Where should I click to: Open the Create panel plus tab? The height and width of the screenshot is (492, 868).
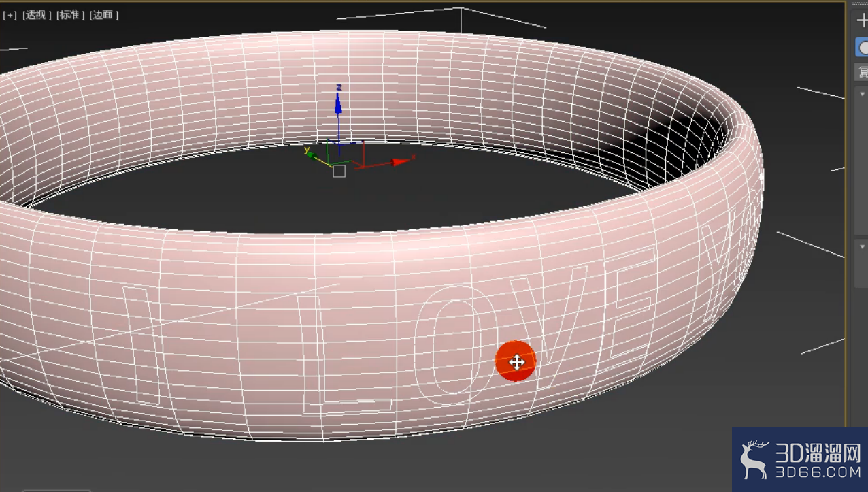point(862,21)
